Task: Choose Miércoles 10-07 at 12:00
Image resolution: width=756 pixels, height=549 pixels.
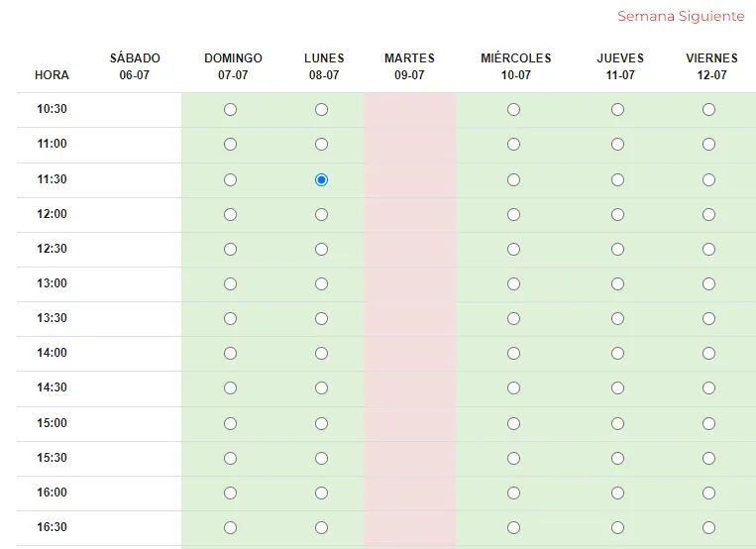Action: pos(513,214)
